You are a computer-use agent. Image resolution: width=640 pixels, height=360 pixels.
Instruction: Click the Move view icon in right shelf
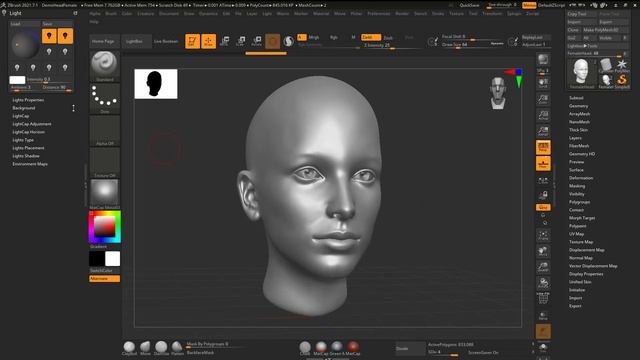coord(543,251)
